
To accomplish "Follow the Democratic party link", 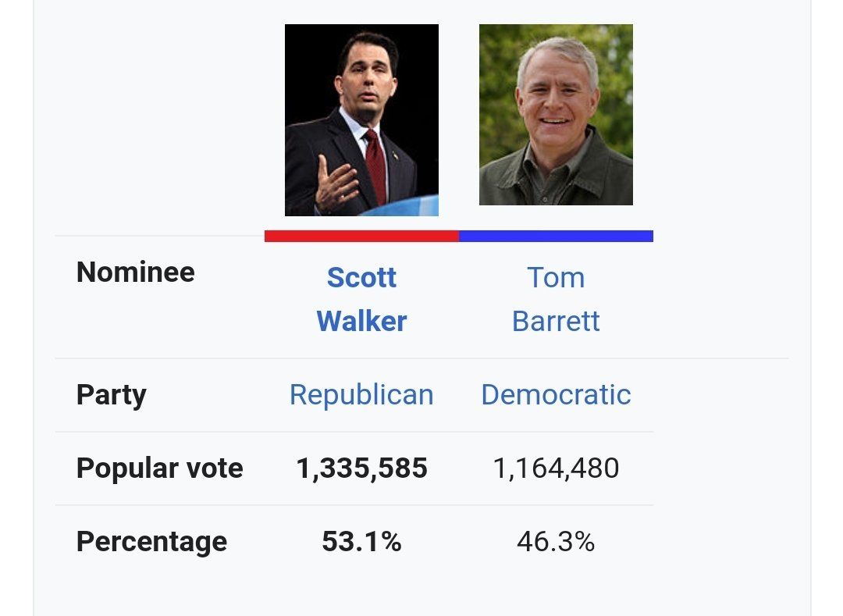I will click(x=556, y=394).
